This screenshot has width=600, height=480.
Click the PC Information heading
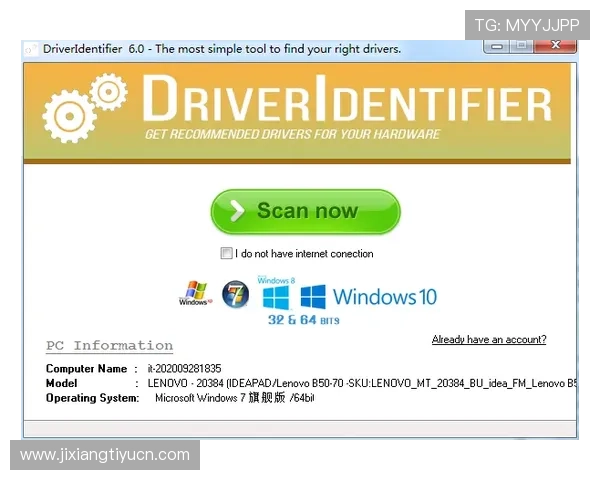[109, 346]
